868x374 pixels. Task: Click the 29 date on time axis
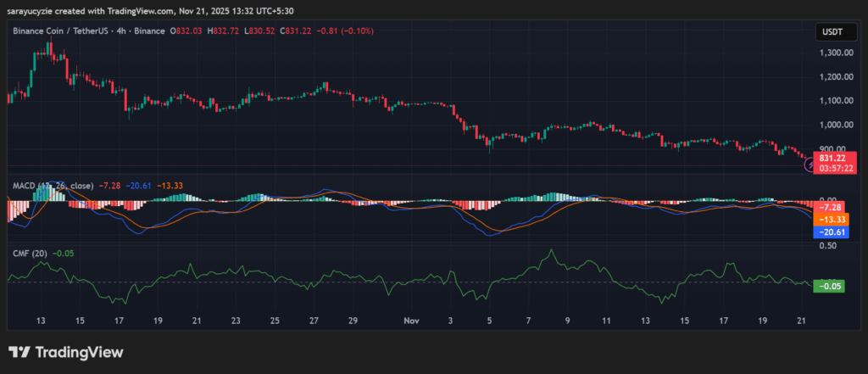353,321
